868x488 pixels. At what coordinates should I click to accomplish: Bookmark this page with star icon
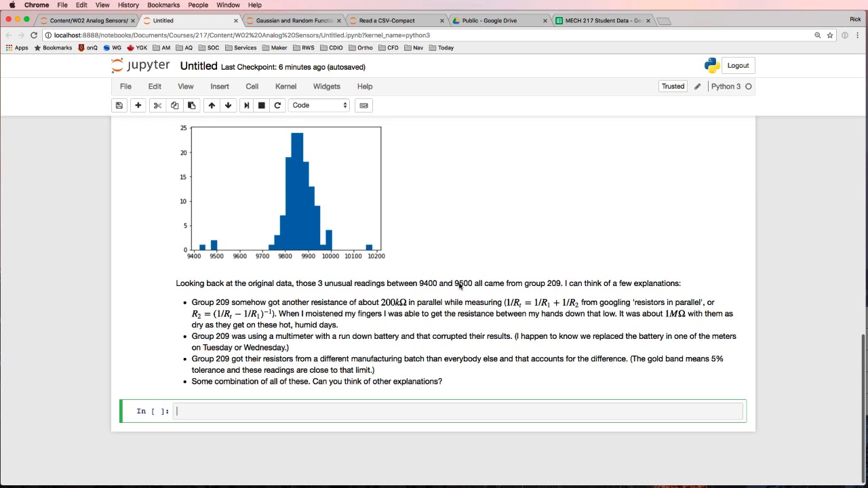point(829,35)
